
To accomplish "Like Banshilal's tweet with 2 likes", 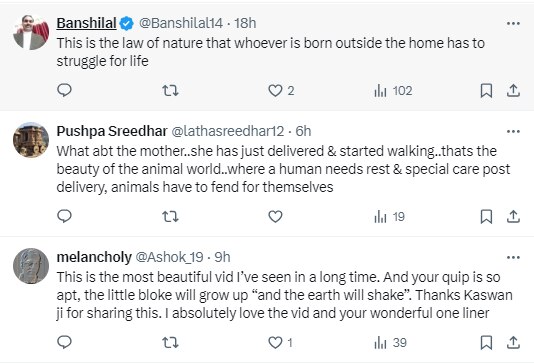I will pyautogui.click(x=281, y=91).
